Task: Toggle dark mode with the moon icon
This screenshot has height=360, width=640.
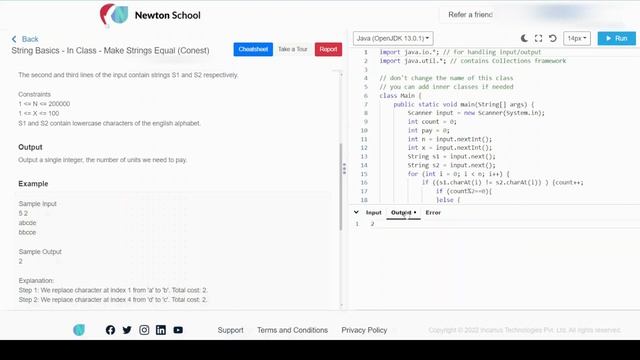Action: click(524, 38)
